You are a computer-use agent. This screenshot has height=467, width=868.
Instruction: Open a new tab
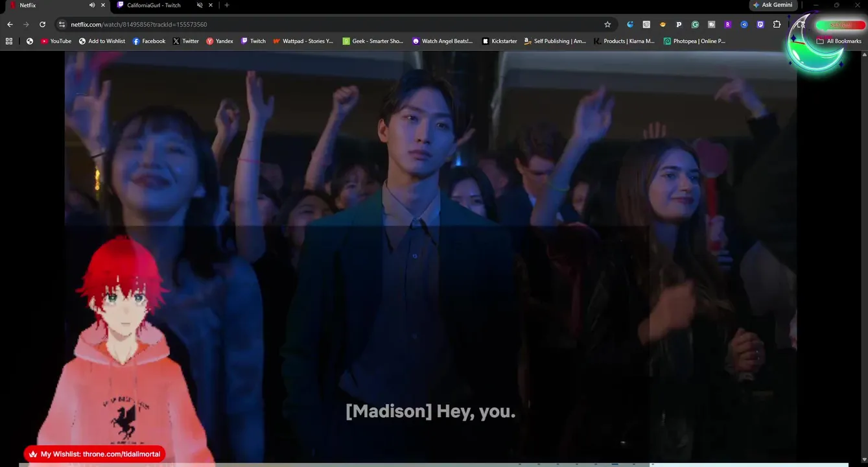click(x=226, y=5)
